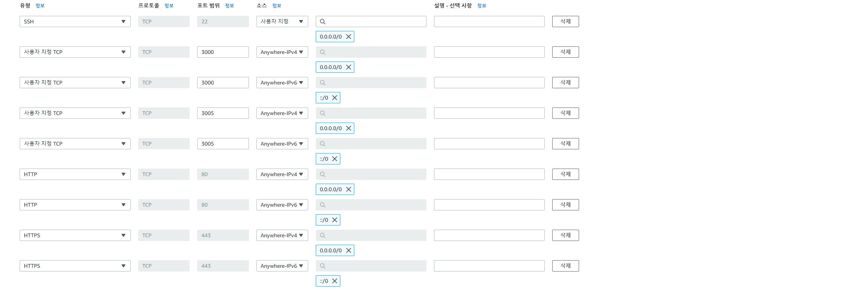Remove ::/0 tag under HTTP IPv6 rule

(x=335, y=220)
